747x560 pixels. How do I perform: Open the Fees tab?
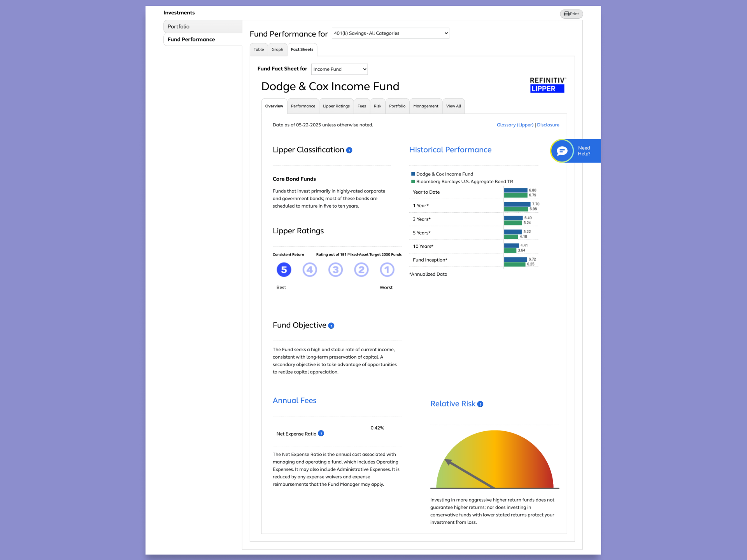[362, 106]
